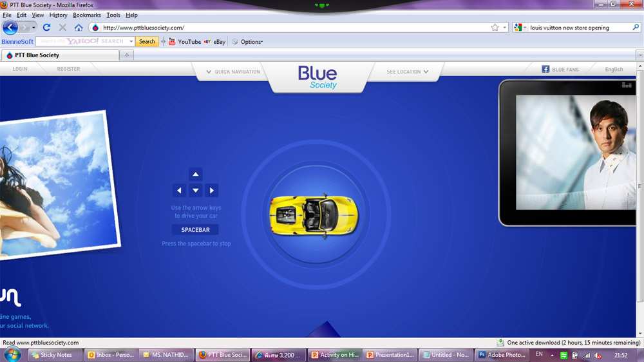The height and width of the screenshot is (362, 644).
Task: Open the search engine selector dropdown
Action: pos(520,28)
